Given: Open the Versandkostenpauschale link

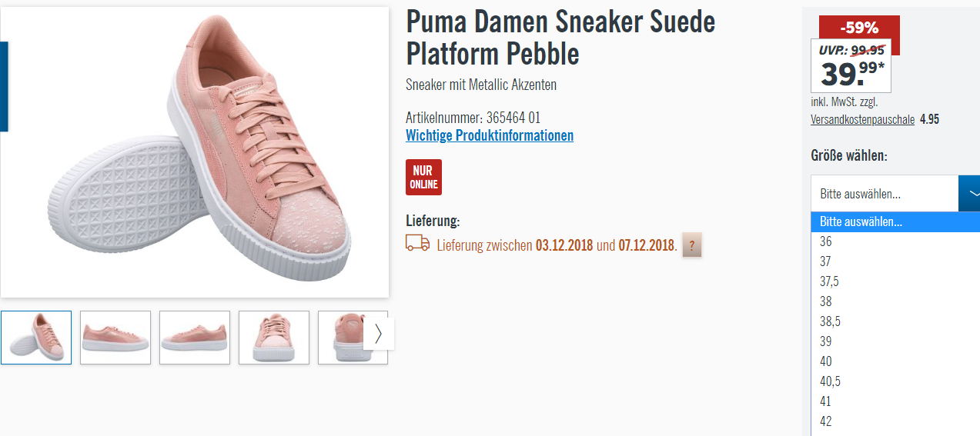Looking at the screenshot, I should tap(862, 119).
